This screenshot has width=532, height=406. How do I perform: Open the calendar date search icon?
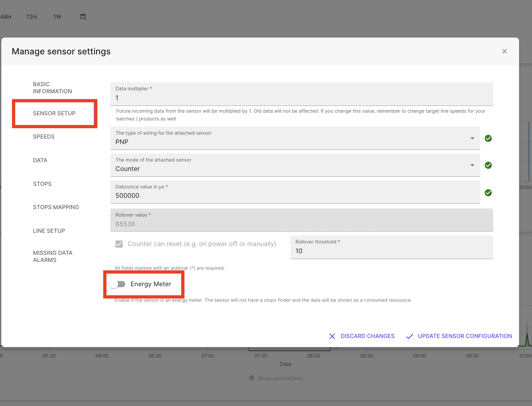pos(83,17)
